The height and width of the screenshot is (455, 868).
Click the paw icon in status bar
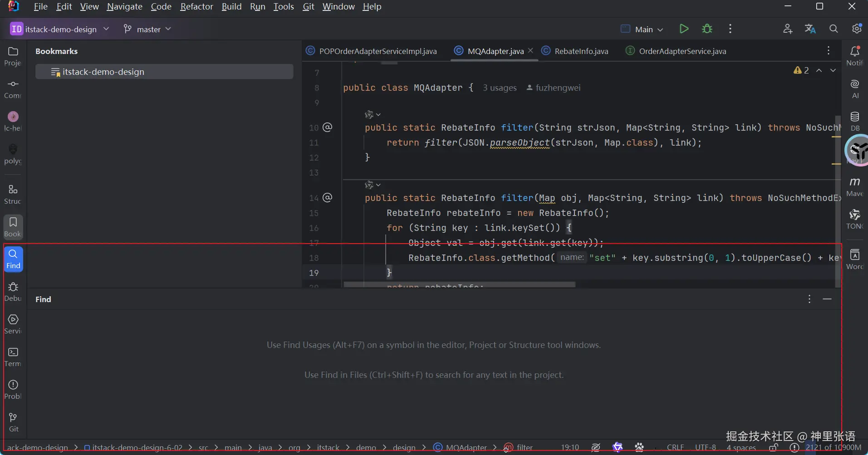[x=639, y=448]
